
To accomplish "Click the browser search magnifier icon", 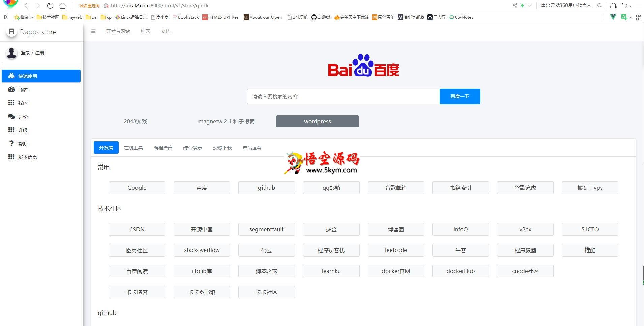I will 600,5.
